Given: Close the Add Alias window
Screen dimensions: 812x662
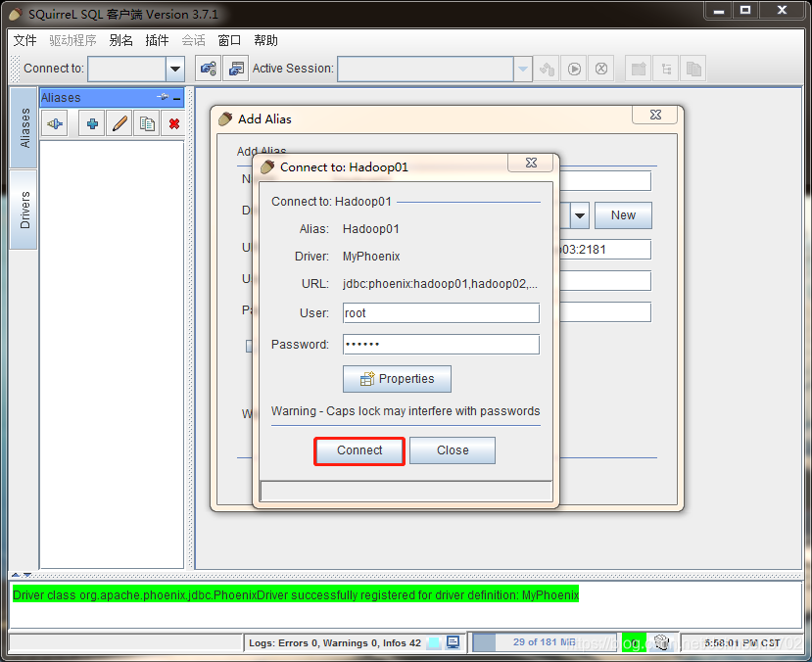Looking at the screenshot, I should [655, 115].
